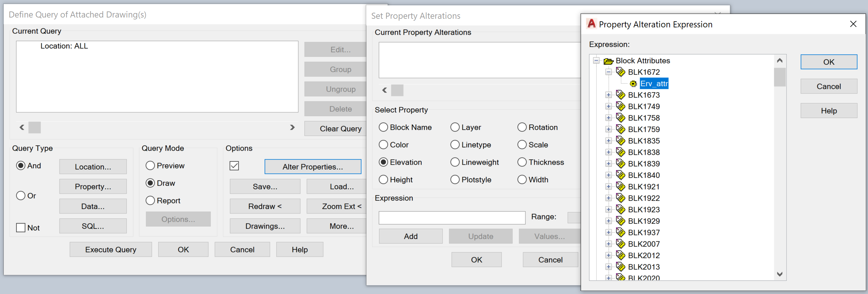Image resolution: width=868 pixels, height=294 pixels.
Task: Collapse the BLK1672 tree node
Action: click(x=608, y=72)
